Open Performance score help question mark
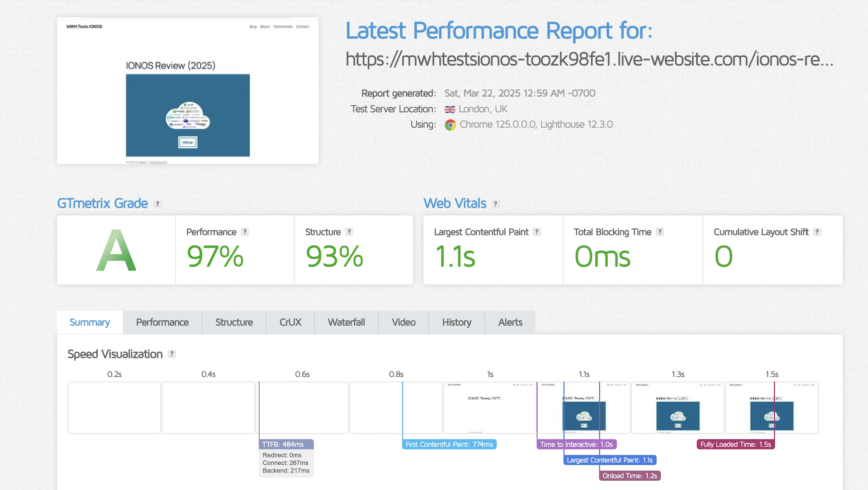 tap(245, 232)
